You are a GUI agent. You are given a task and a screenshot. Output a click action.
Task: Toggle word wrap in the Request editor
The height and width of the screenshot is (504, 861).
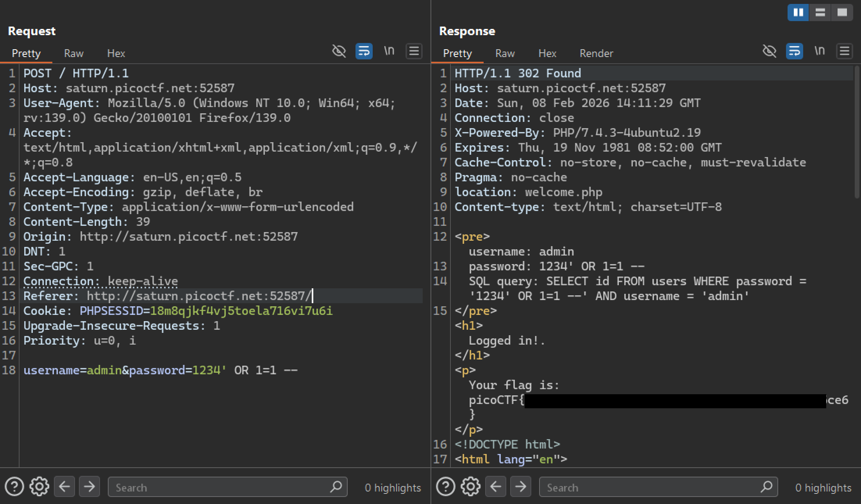[364, 51]
